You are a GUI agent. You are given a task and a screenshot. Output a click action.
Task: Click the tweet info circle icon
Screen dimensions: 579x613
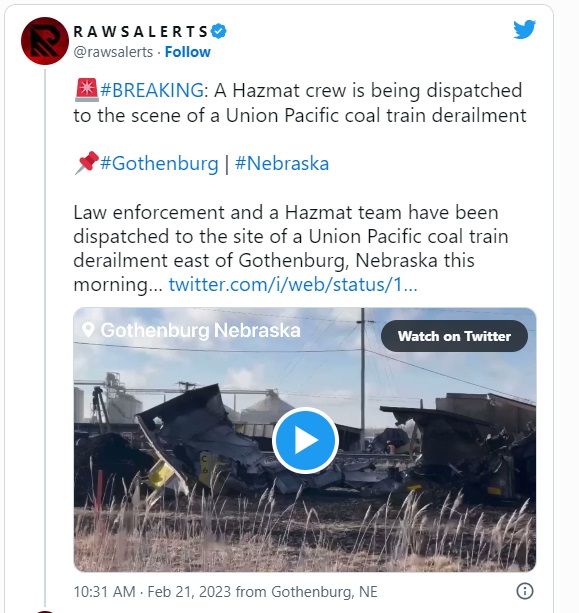[525, 591]
